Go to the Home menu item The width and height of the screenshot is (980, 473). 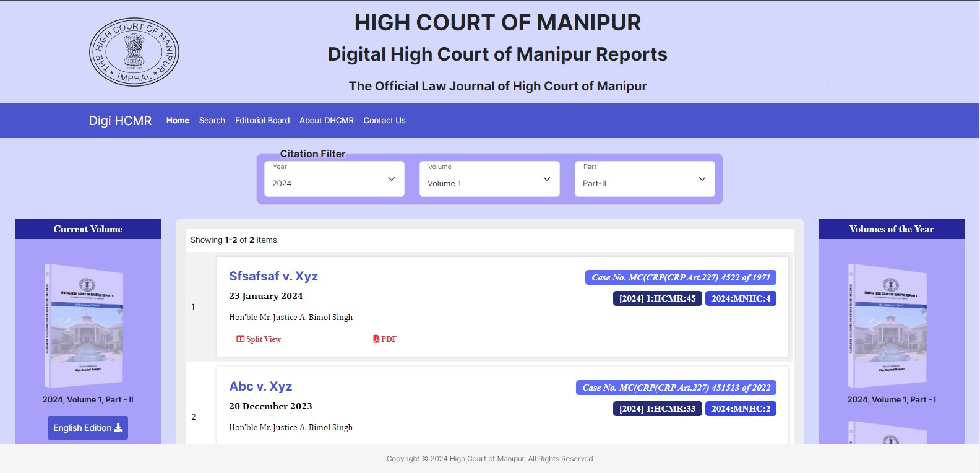pyautogui.click(x=178, y=121)
